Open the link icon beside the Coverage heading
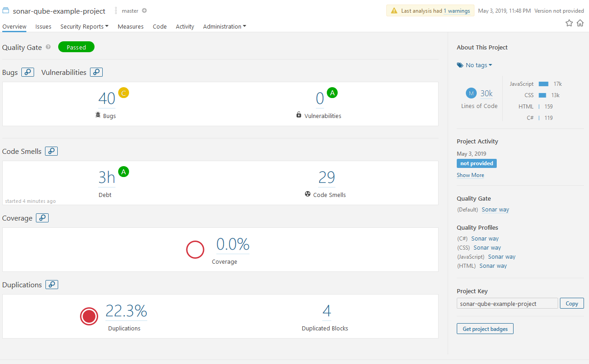The width and height of the screenshot is (589, 364). [42, 218]
